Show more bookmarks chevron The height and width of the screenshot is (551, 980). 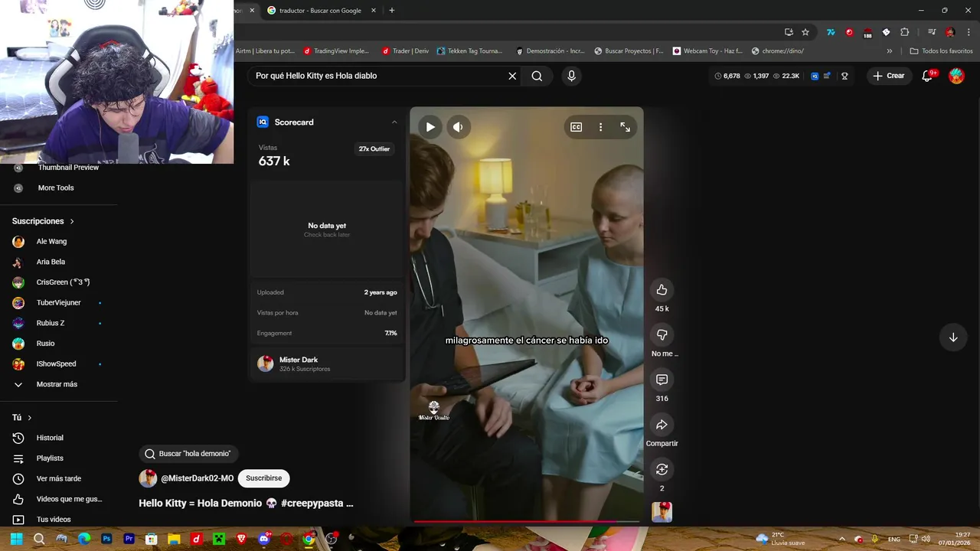pyautogui.click(x=889, y=51)
